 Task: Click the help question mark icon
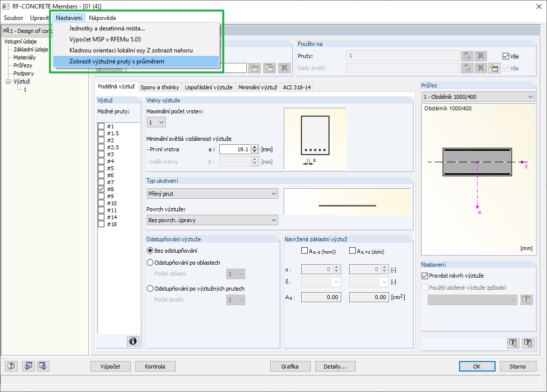[x=11, y=366]
